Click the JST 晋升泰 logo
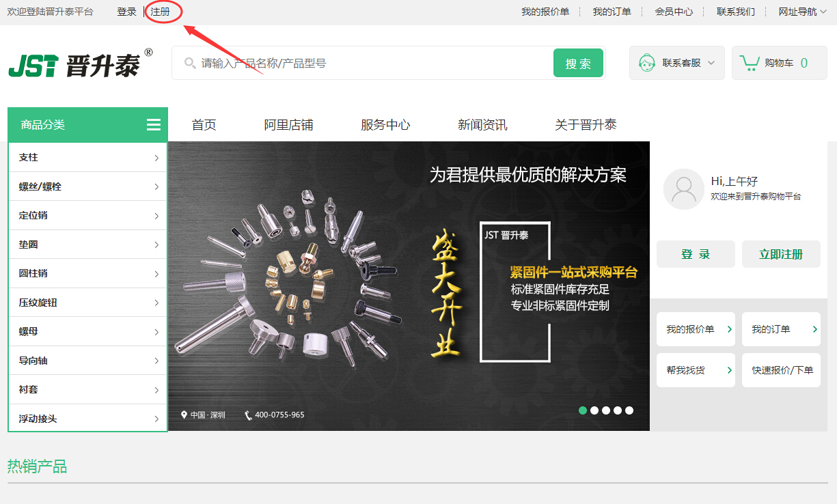The image size is (837, 504). [x=80, y=64]
